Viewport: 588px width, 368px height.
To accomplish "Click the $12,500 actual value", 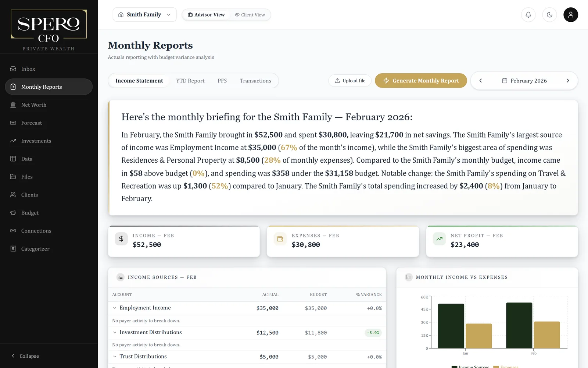I will [267, 333].
